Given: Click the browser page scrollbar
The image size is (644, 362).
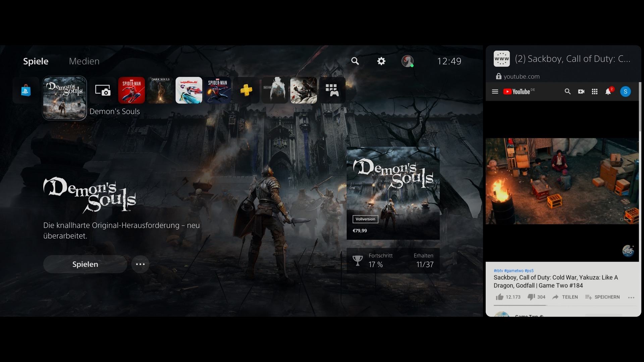Looking at the screenshot, I should click(x=640, y=107).
